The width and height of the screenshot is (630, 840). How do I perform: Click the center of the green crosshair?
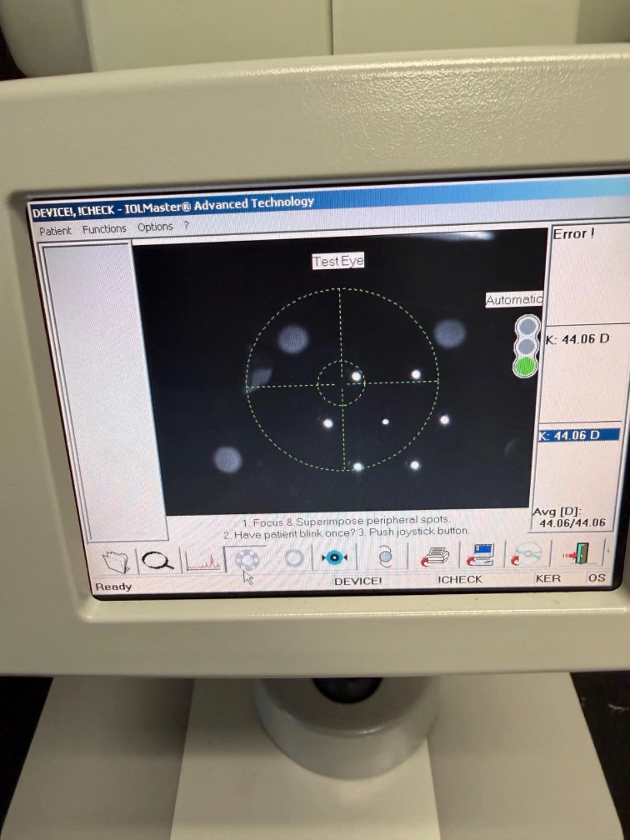(341, 384)
